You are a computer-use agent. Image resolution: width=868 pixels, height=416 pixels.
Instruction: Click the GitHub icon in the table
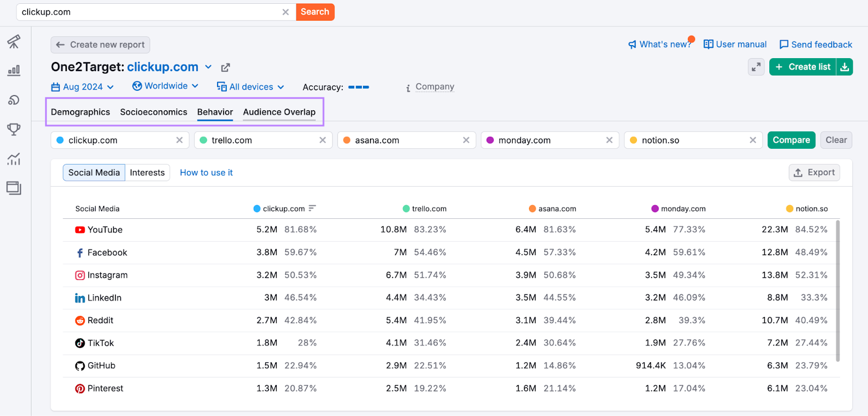80,366
